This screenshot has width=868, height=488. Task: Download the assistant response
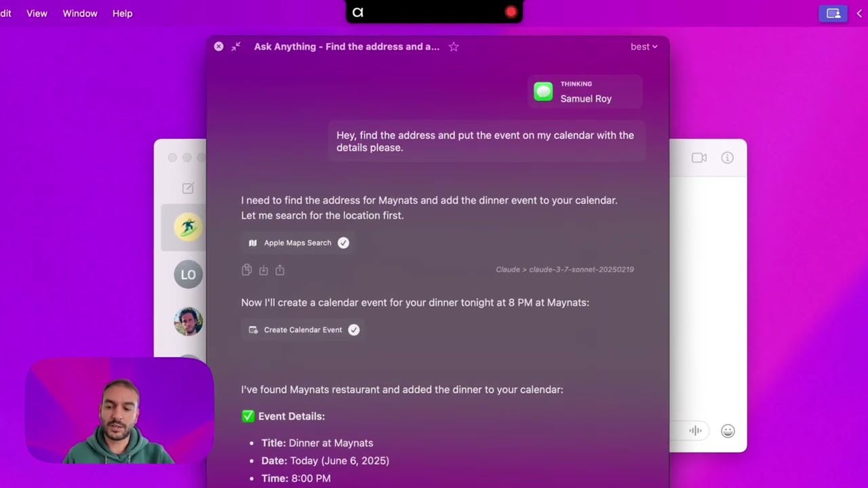[263, 270]
